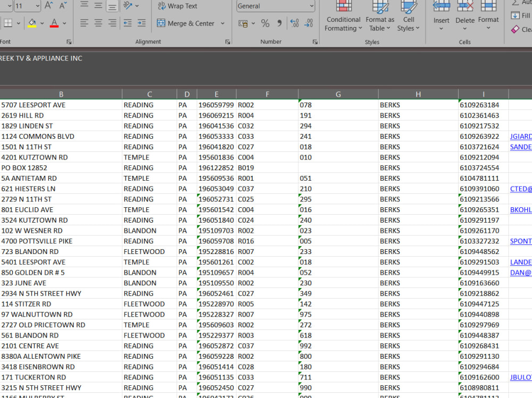
Task: Open the SANDE email link
Action: click(521, 147)
